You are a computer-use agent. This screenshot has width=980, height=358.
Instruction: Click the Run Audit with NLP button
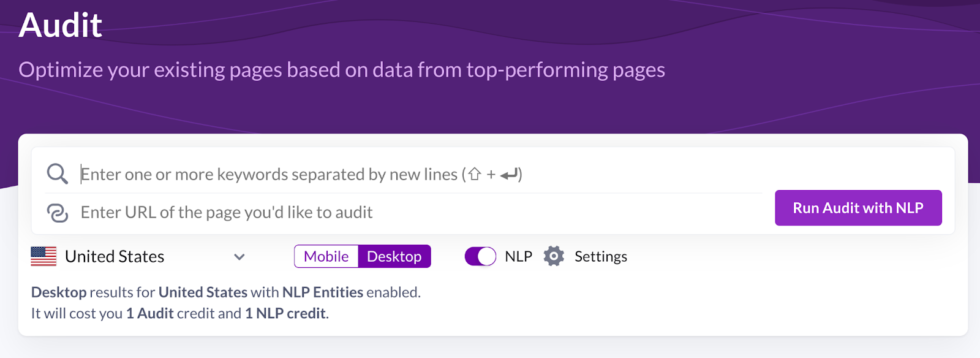point(858,208)
